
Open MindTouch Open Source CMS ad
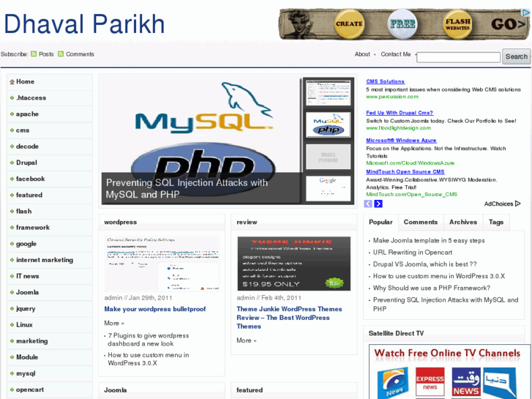(x=405, y=172)
